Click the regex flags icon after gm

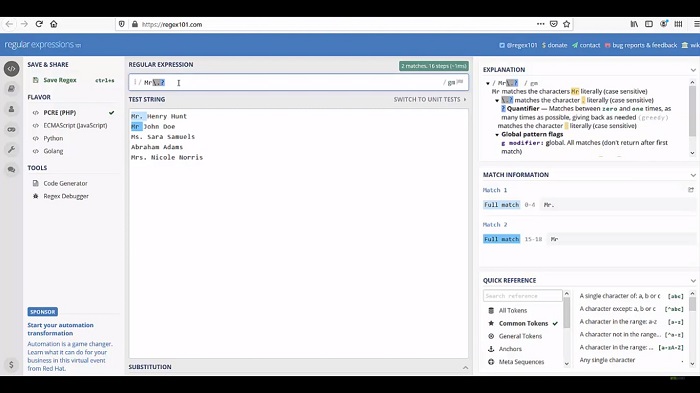coord(460,82)
